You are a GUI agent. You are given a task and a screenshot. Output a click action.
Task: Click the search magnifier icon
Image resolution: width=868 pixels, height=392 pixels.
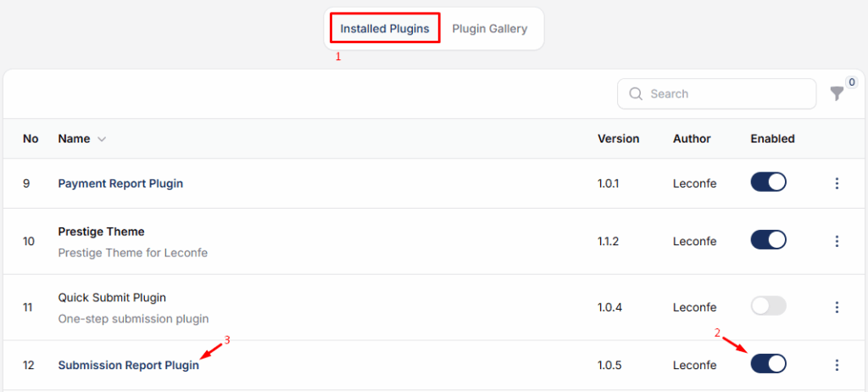[635, 94]
